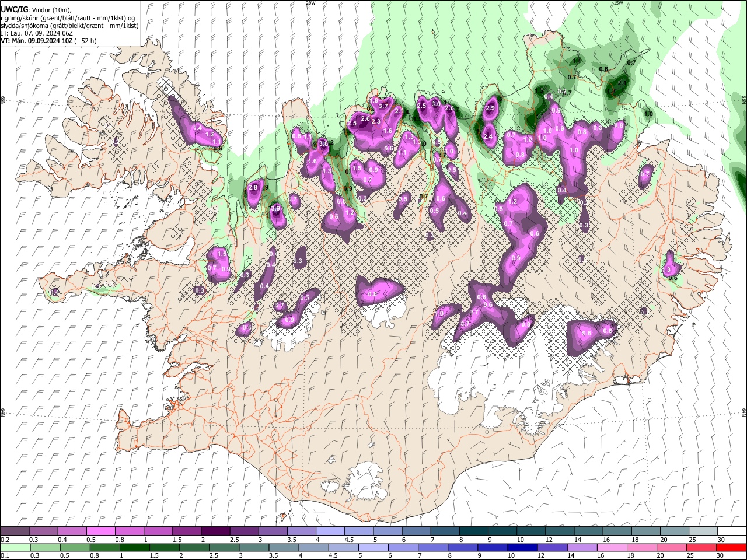
Task: Click the 0.3–0.5 light green rain swatch
Action: tap(45, 547)
